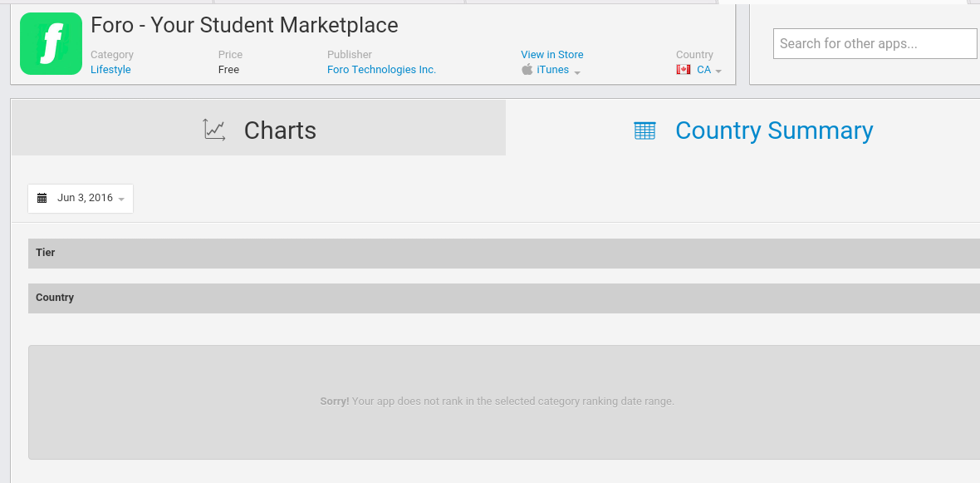Image resolution: width=980 pixels, height=483 pixels.
Task: Follow the View in Store link
Action: 552,55
